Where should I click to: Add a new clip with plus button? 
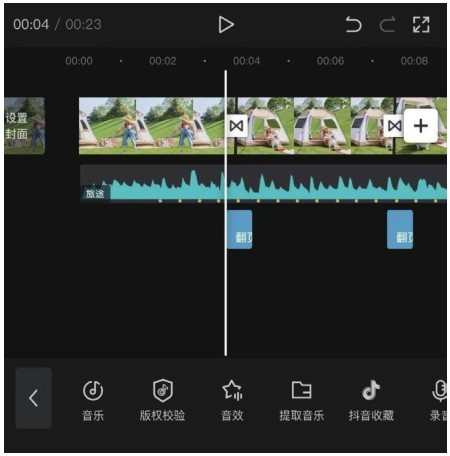(x=421, y=126)
